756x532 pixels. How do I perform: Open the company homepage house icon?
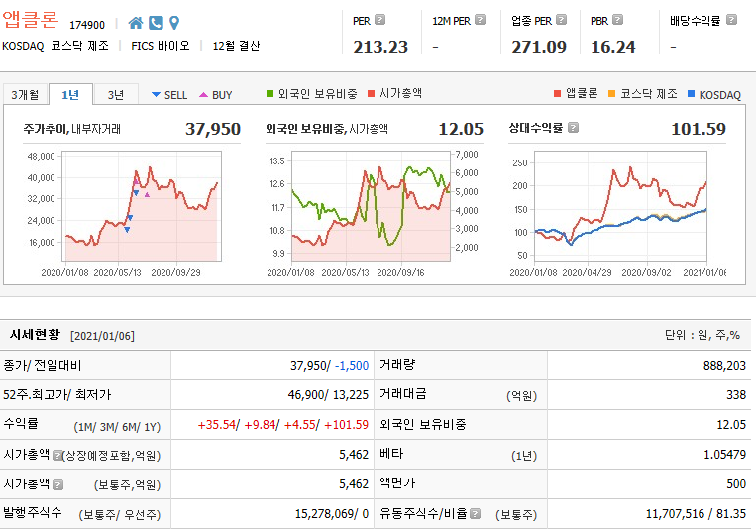click(136, 23)
